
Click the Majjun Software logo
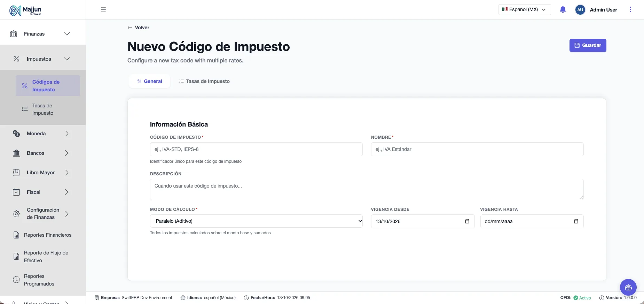click(x=25, y=10)
